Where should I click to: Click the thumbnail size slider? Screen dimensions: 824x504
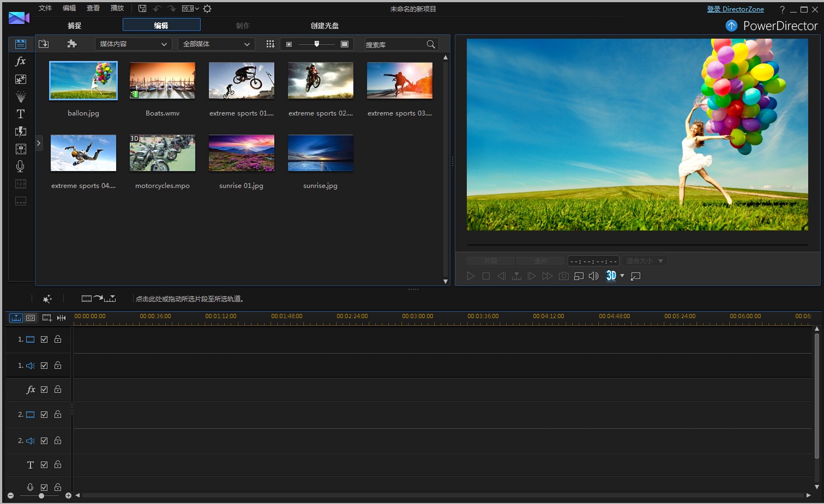(x=317, y=44)
